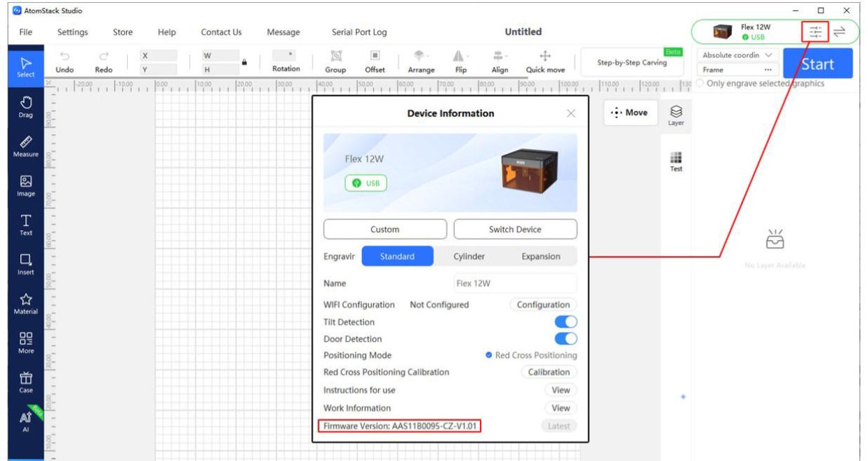This screenshot has width=868, height=461.
Task: Open the Serial Port Log
Action: (x=359, y=32)
